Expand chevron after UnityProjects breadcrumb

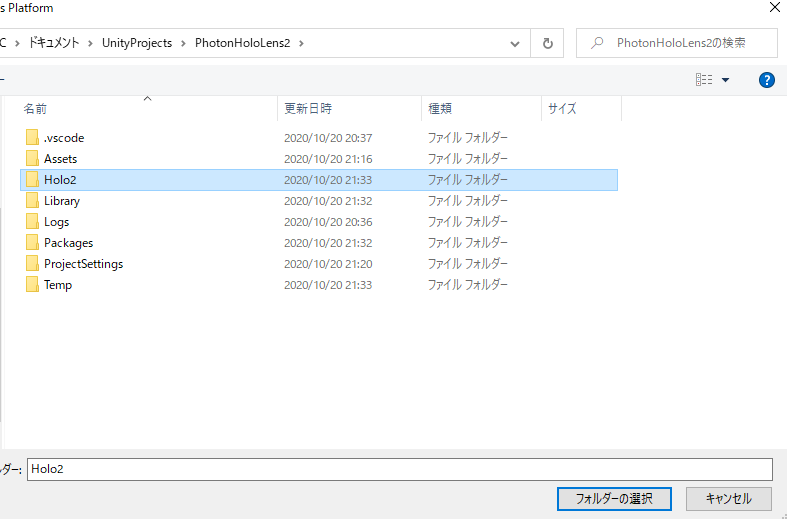pyautogui.click(x=183, y=44)
